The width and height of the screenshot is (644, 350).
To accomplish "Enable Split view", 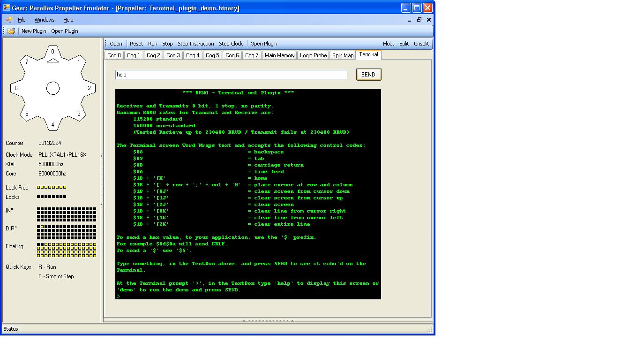I will coord(404,43).
